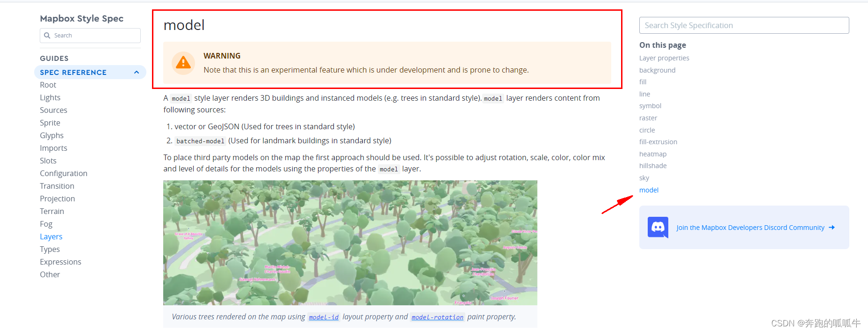Image resolution: width=868 pixels, height=332 pixels.
Task: Go to the Sprite page
Action: 50,123
